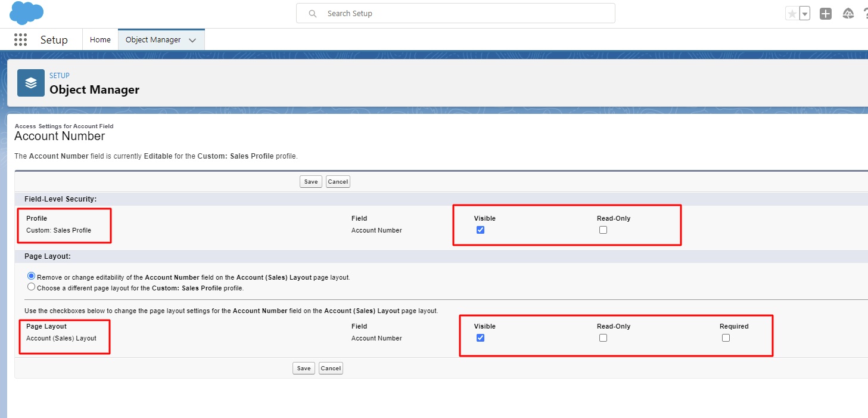This screenshot has height=418, width=868.
Task: Click the 'Custom: Sales Profile' profile text
Action: [x=59, y=230]
